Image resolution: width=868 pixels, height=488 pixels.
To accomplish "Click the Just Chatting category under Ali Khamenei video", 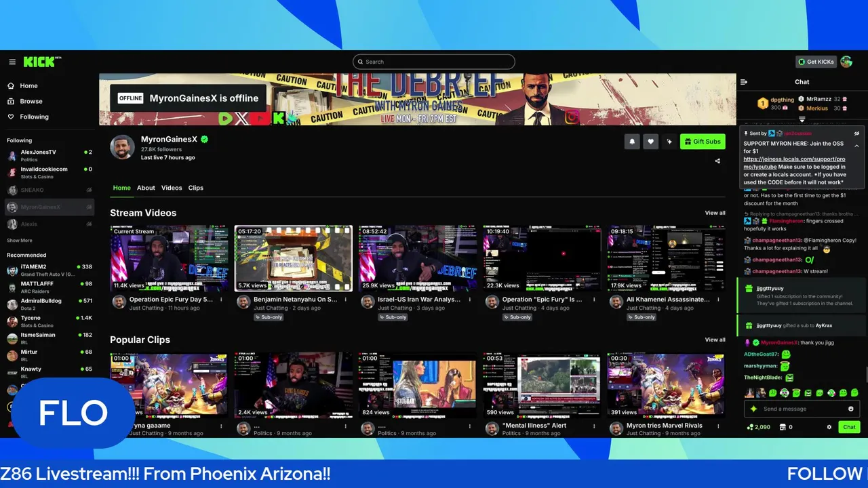I will pyautogui.click(x=644, y=308).
